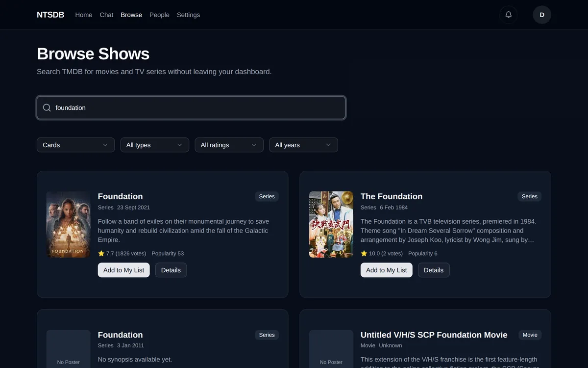Viewport: 588px width, 368px height.
Task: Click The Foundation 1984 poster thumbnail
Action: pyautogui.click(x=331, y=224)
